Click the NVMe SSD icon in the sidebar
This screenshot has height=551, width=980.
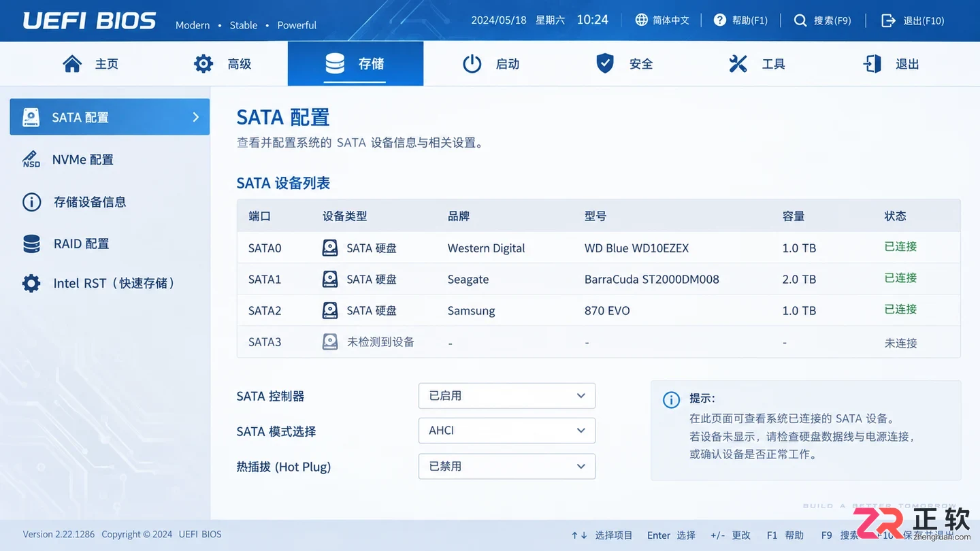pos(31,159)
